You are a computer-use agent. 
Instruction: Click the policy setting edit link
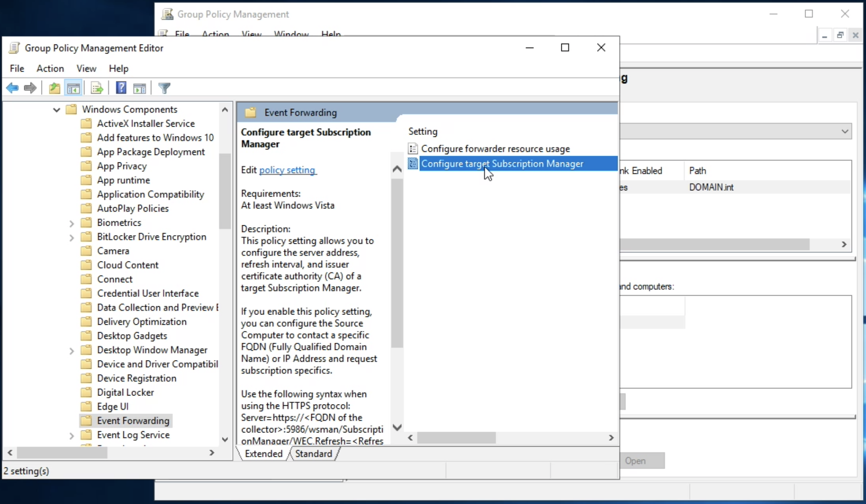287,170
